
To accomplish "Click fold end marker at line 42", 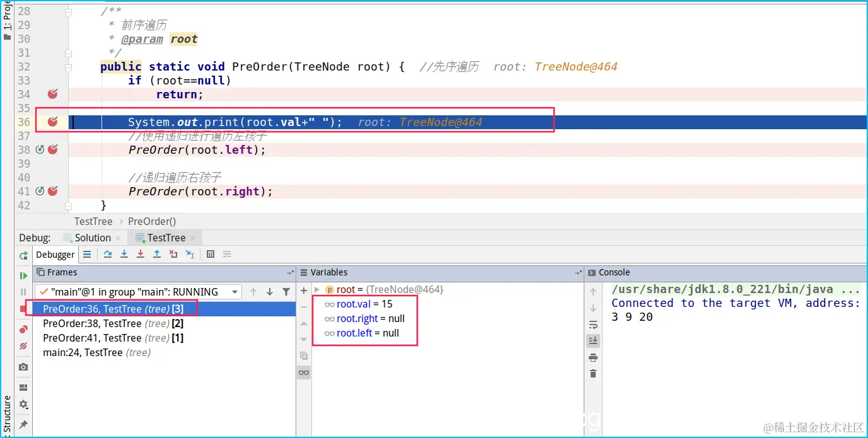I will tap(68, 205).
